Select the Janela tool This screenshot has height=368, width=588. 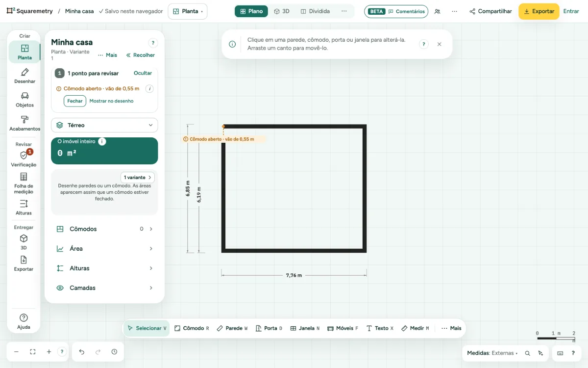click(x=305, y=328)
